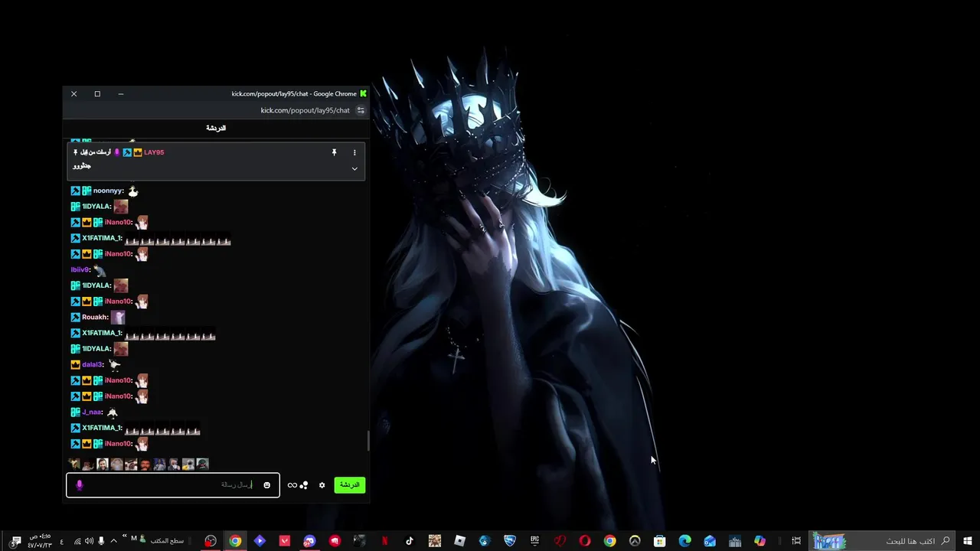
Task: Focus the send message input field
Action: coord(173,485)
